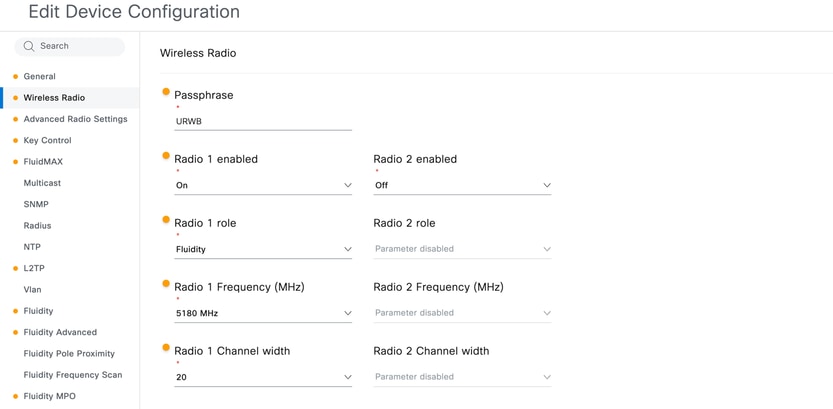
Task: Click the orange dot beside Radio 1 role
Action: pos(166,219)
